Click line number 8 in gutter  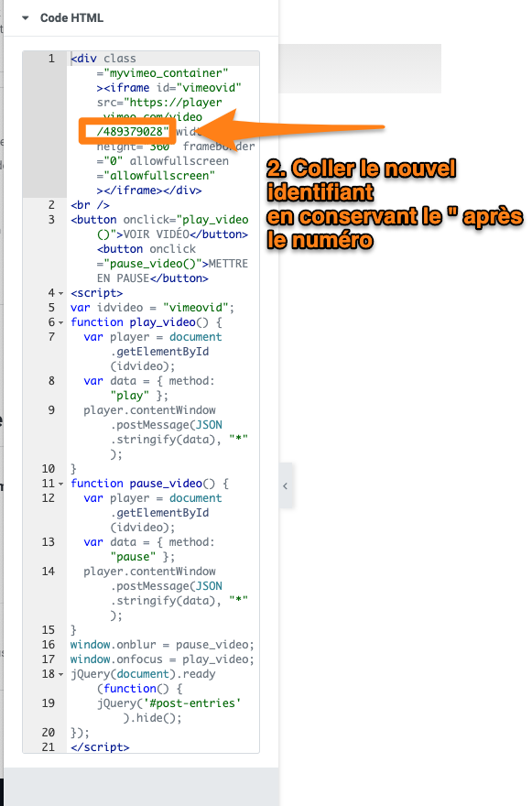[x=51, y=381]
